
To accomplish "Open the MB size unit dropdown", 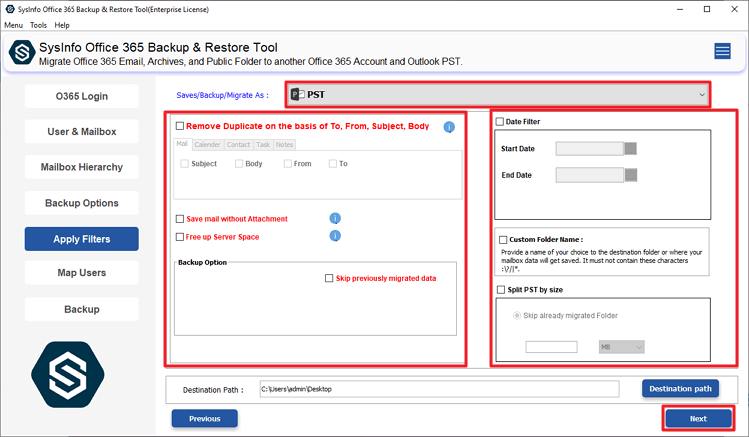I will (x=621, y=347).
